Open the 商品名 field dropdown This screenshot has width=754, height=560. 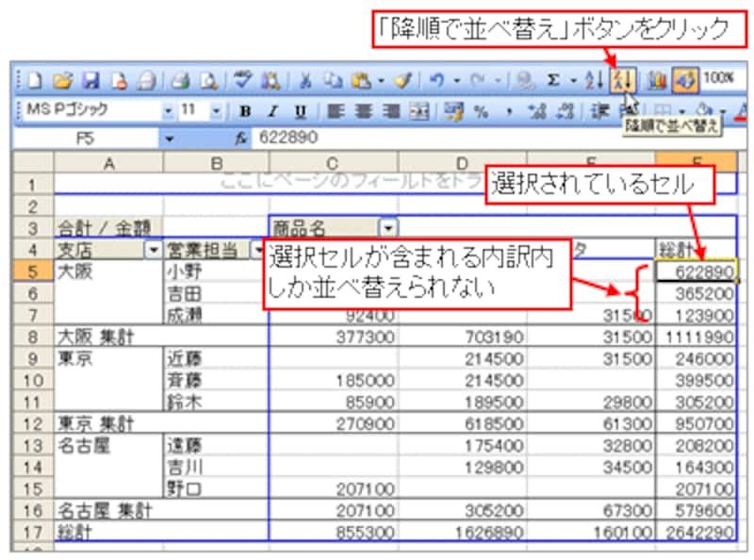pos(387,228)
